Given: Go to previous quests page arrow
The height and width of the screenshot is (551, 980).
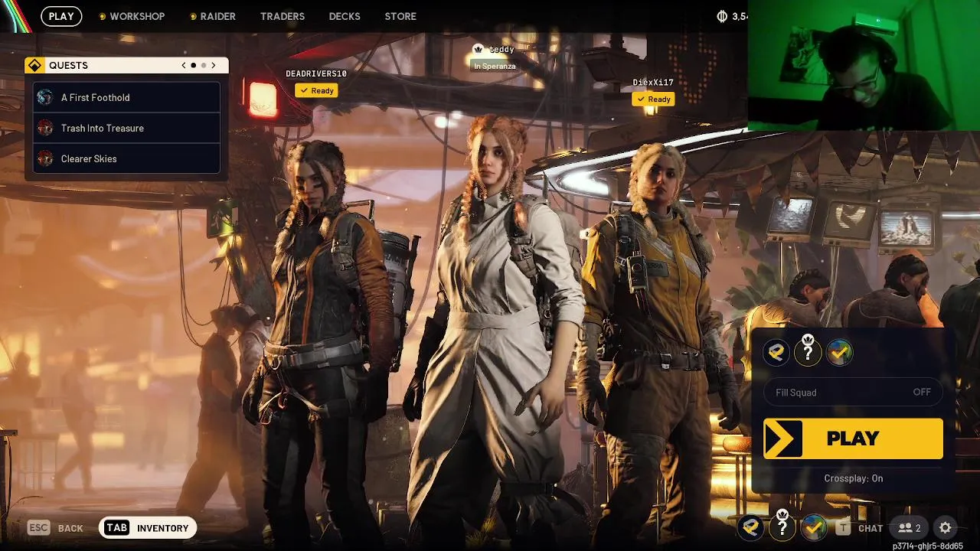Looking at the screenshot, I should pos(184,65).
